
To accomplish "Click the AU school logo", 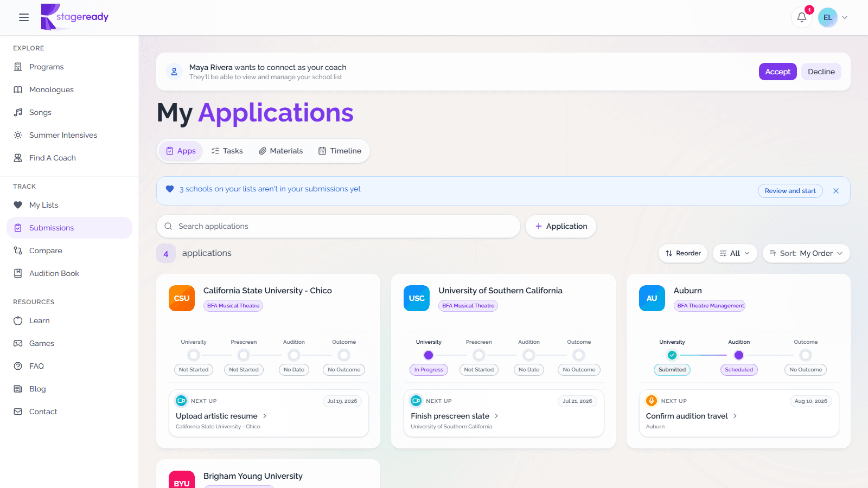I will 652,298.
